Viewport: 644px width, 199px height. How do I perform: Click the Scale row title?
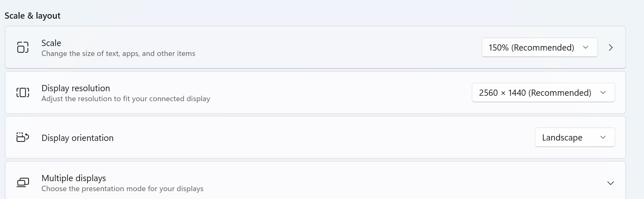tap(51, 43)
